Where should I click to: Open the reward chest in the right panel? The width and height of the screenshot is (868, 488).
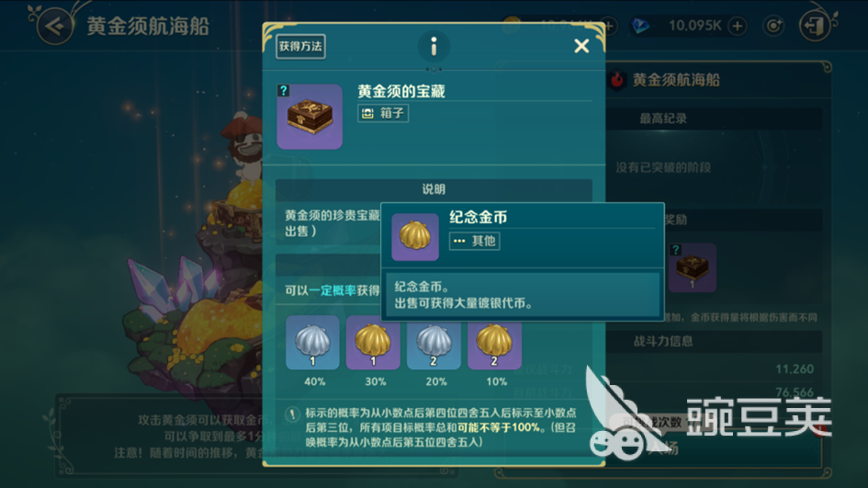click(x=692, y=268)
